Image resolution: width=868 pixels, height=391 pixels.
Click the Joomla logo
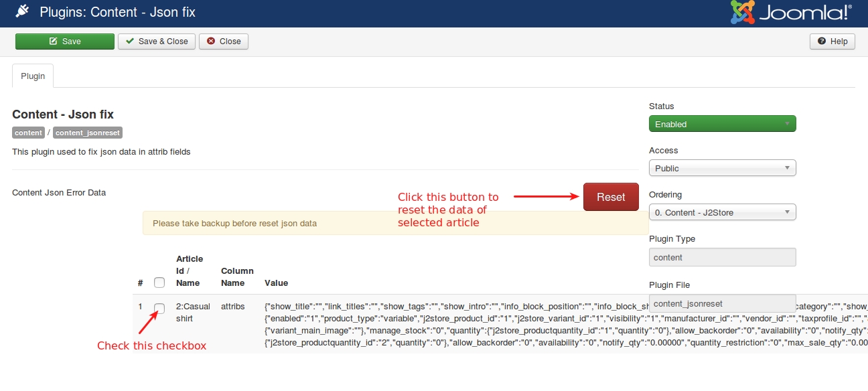coord(791,13)
